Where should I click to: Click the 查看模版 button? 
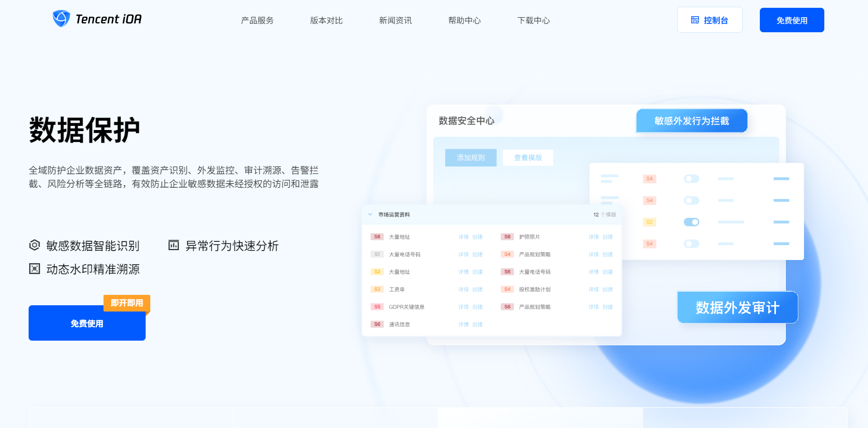[528, 158]
